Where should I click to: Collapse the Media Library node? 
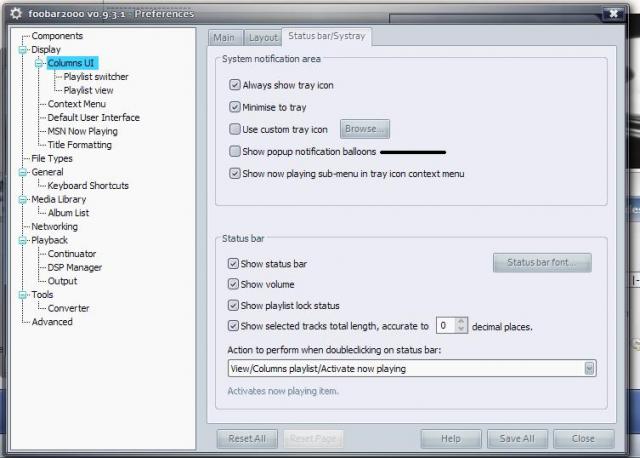click(23, 200)
